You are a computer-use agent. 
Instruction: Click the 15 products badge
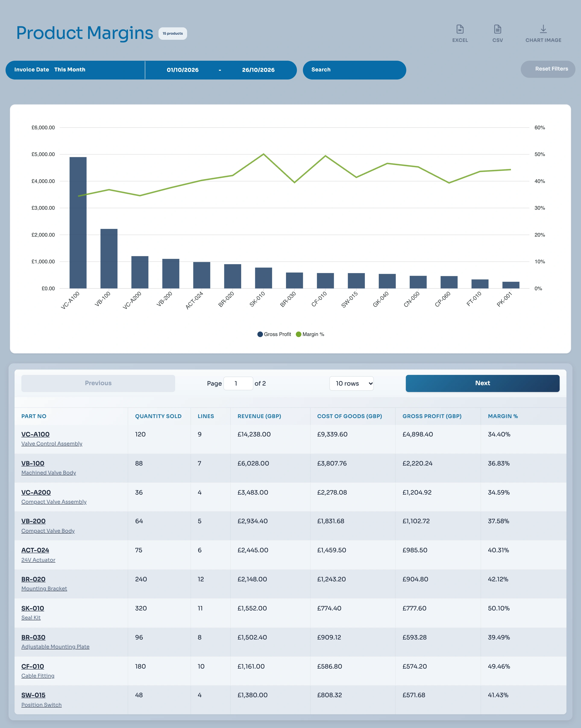173,33
